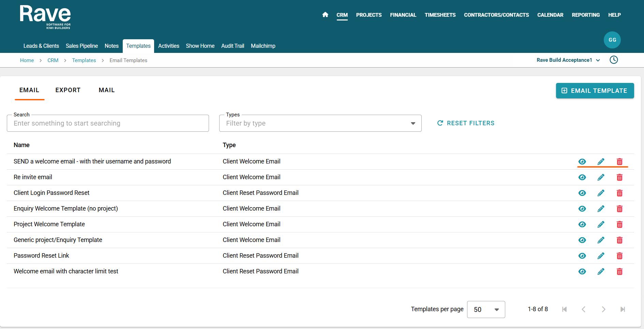Delete the 'Client Login Password Reset' template

pyautogui.click(x=619, y=193)
